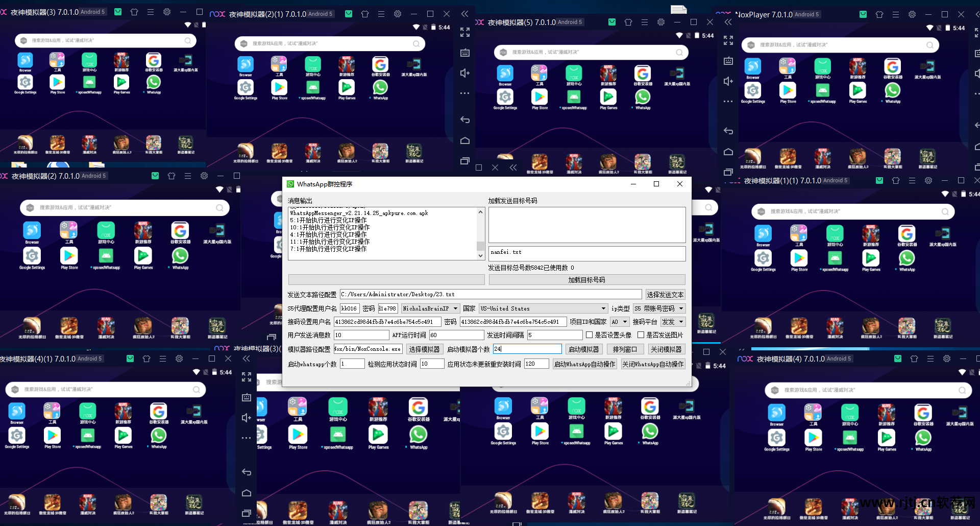Open Browser in 夜神模拟器(1)(1) window
Screen dimensions: 980x526
(763, 234)
